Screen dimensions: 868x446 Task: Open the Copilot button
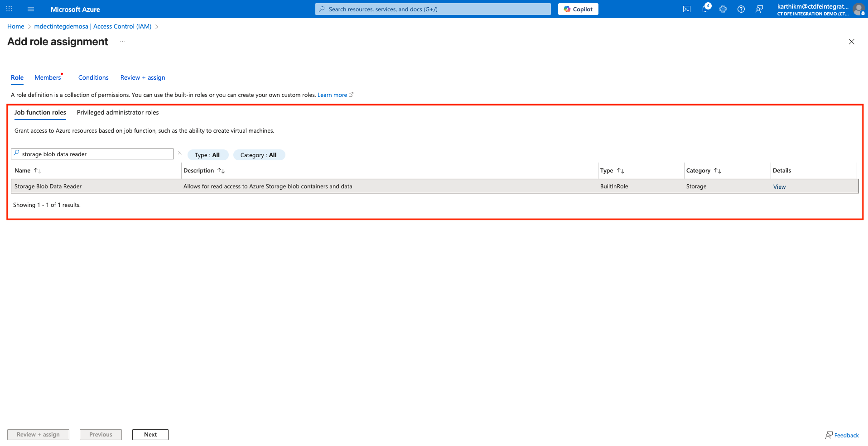(x=578, y=9)
